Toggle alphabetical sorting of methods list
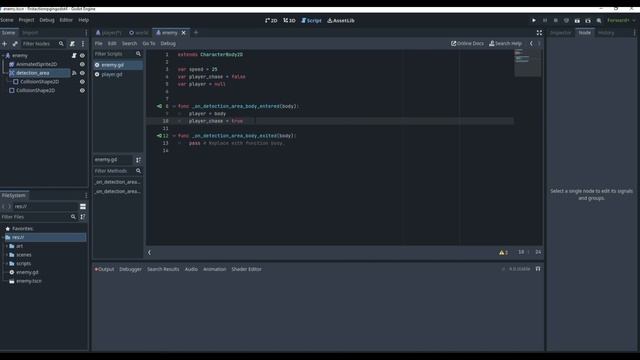This screenshot has width=640, height=360. point(138,160)
